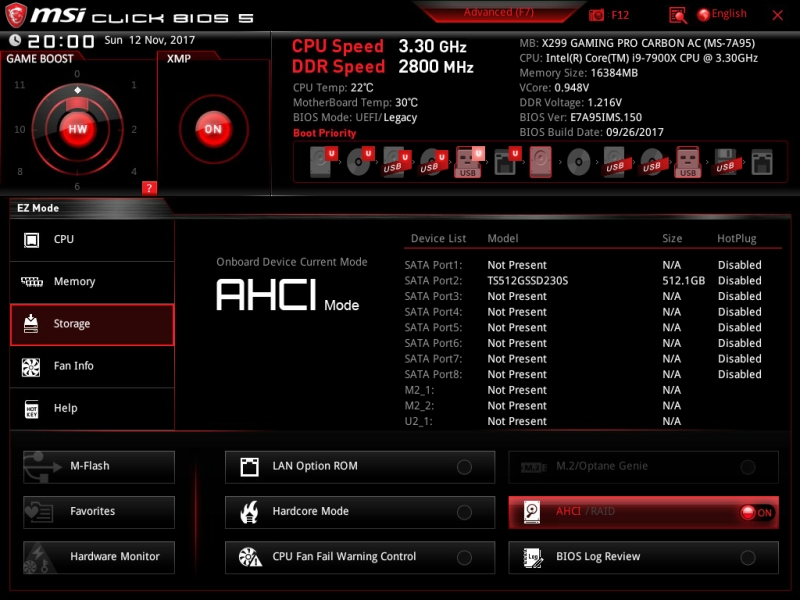The width and height of the screenshot is (800, 600).
Task: Select the UEFI CD/DVD boot device icon
Action: click(x=360, y=162)
